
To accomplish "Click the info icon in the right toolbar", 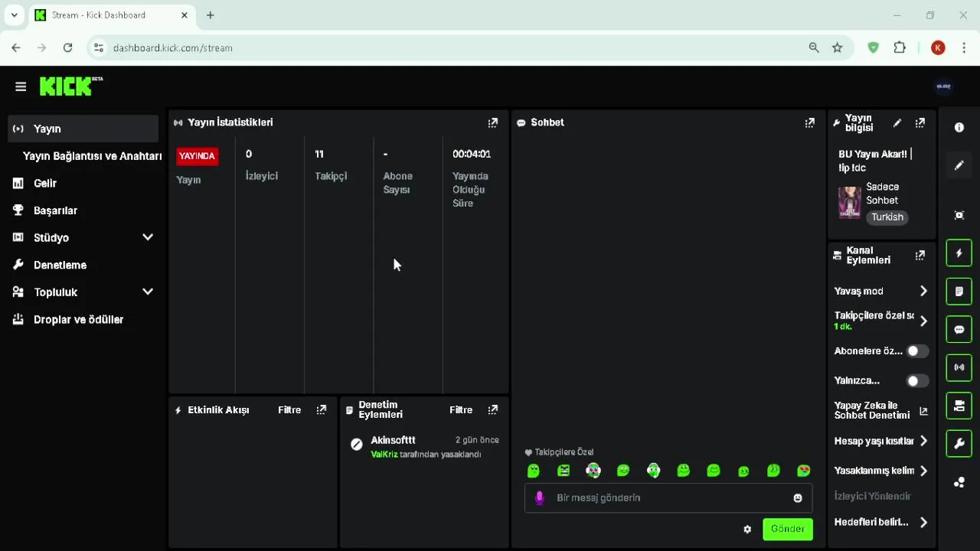I will (959, 128).
